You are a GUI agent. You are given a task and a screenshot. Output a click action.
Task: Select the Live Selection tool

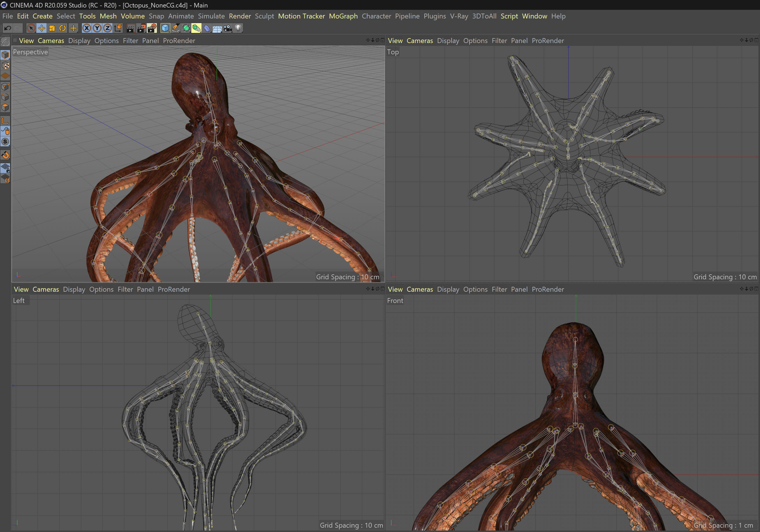(31, 28)
